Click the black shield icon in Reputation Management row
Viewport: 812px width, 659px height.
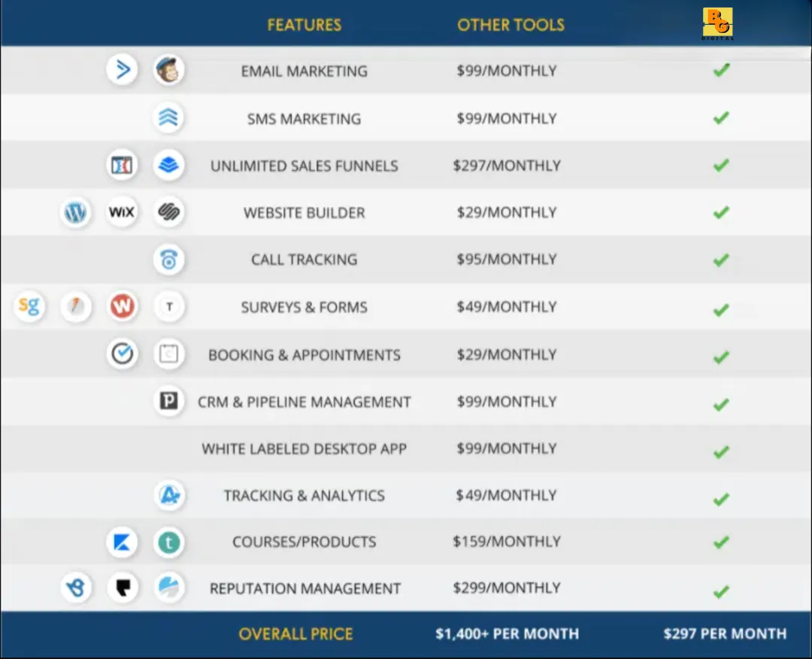(x=123, y=588)
